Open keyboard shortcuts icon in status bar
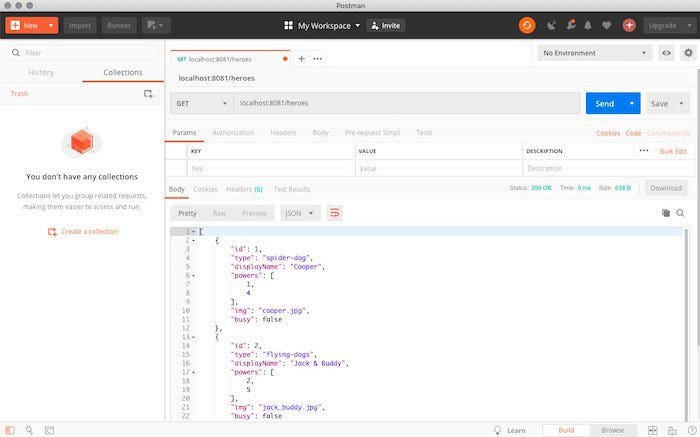Screen dimensions: 700x437 click(x=672, y=430)
